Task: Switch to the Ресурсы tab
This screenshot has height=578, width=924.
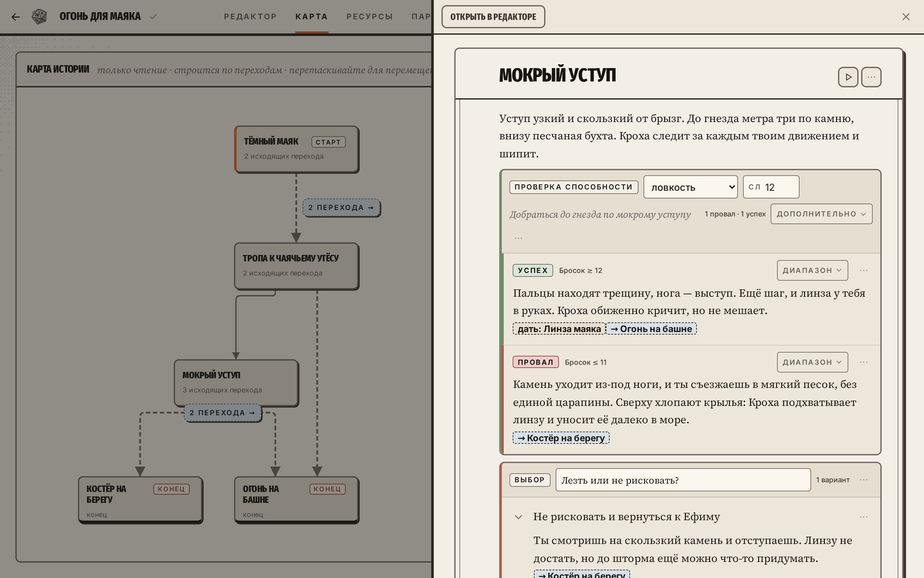Action: click(x=370, y=17)
